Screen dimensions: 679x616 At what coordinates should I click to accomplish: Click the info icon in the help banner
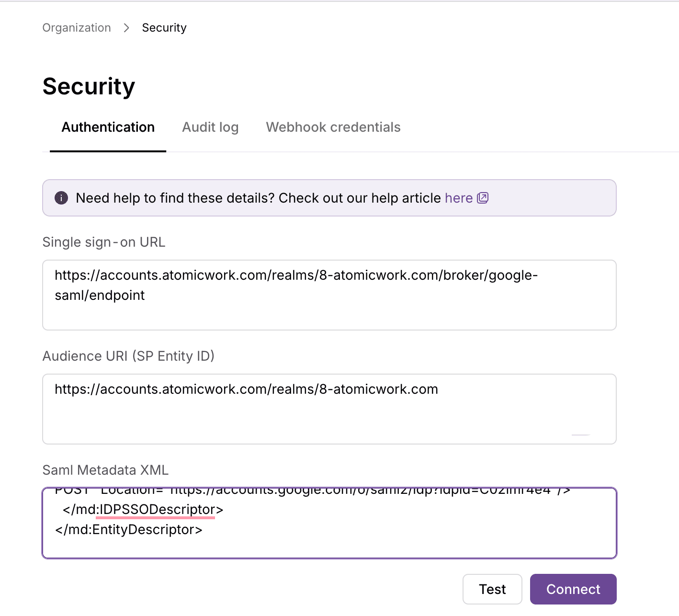click(61, 198)
